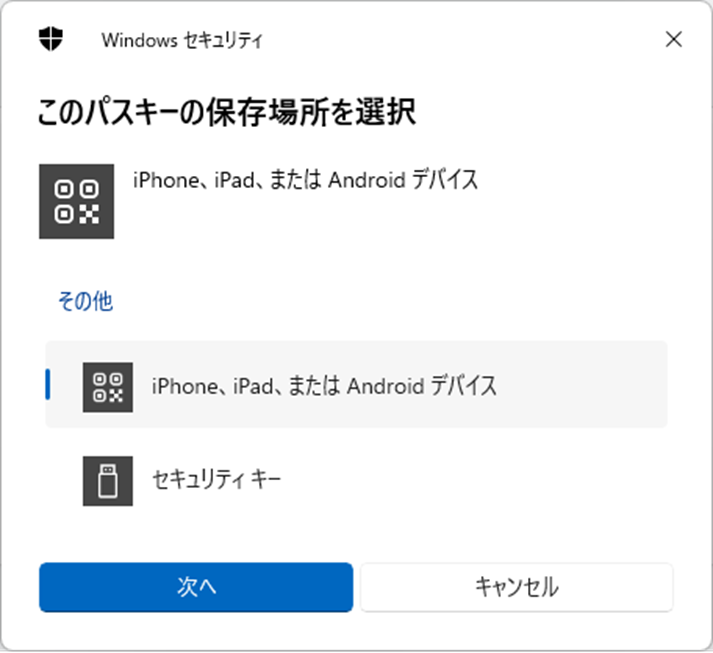Click the Windows Security shield icon
The height and width of the screenshot is (653, 713).
pyautogui.click(x=50, y=39)
